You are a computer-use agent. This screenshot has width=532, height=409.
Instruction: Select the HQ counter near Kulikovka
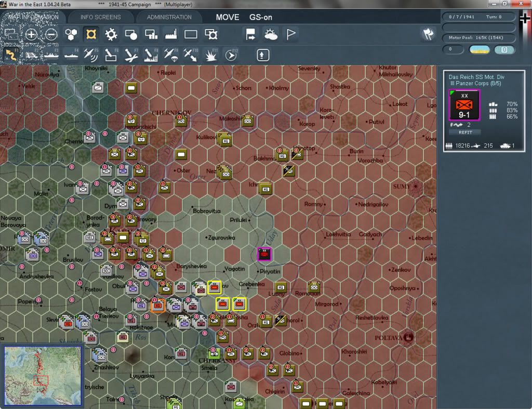point(225,140)
